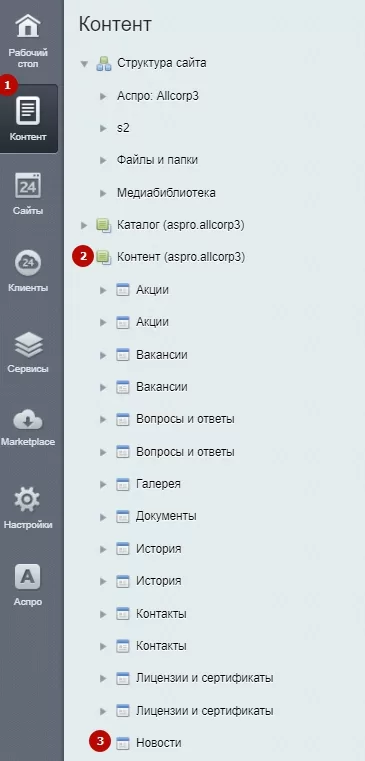Open the Клиенты cloud icon
The height and width of the screenshot is (761, 365).
(x=28, y=263)
